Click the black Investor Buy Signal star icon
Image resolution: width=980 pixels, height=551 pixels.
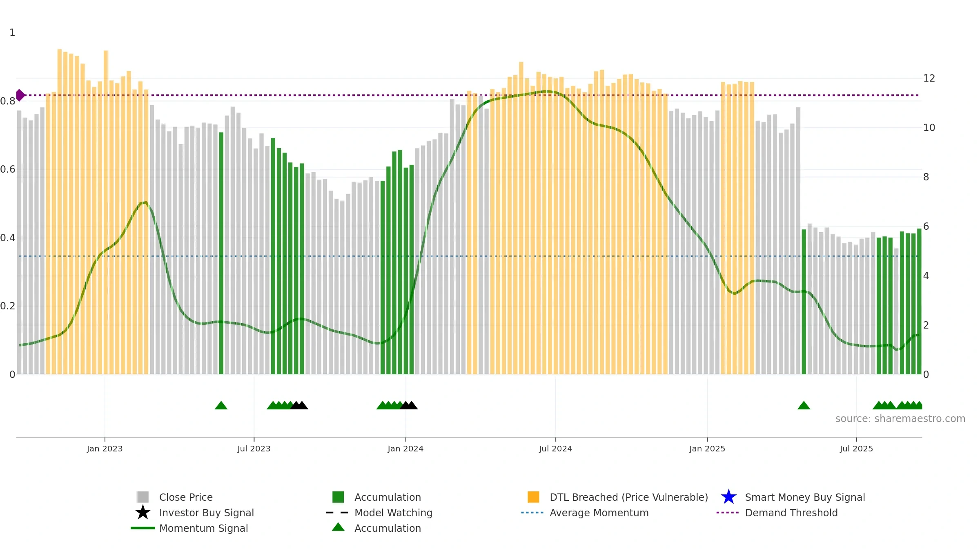point(143,512)
